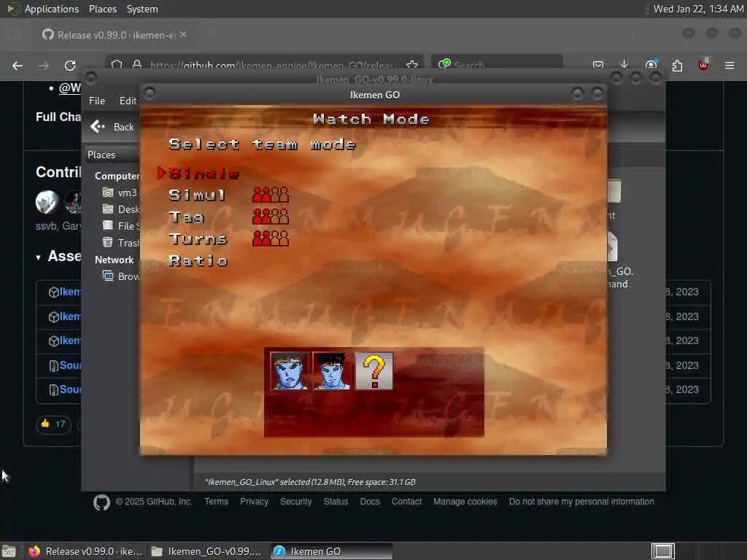
Task: Open the Pocket save icon in Firefox
Action: [598, 65]
